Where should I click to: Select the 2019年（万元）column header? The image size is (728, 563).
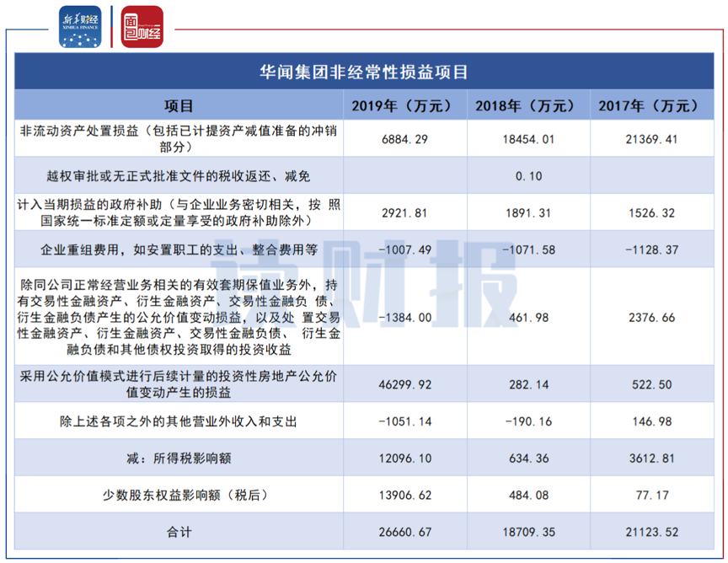click(x=404, y=105)
